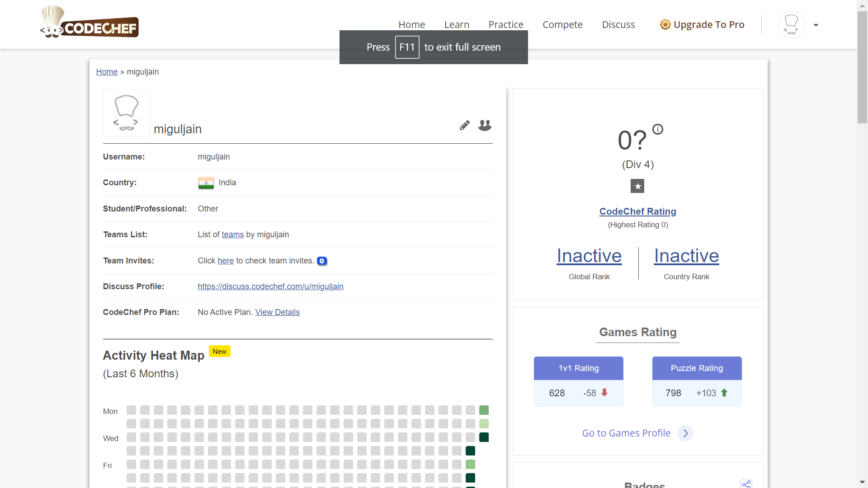Expand the user account dropdown arrow
This screenshot has height=488, width=868.
click(x=816, y=25)
